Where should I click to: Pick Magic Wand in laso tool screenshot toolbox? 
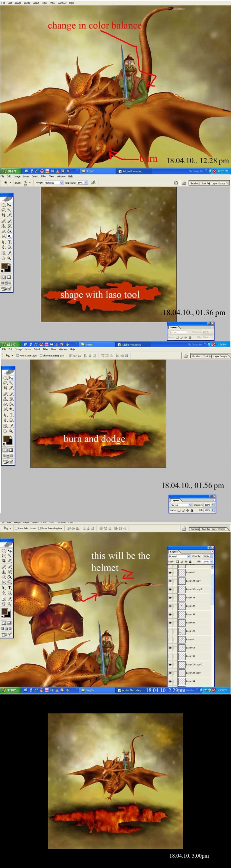(9, 210)
